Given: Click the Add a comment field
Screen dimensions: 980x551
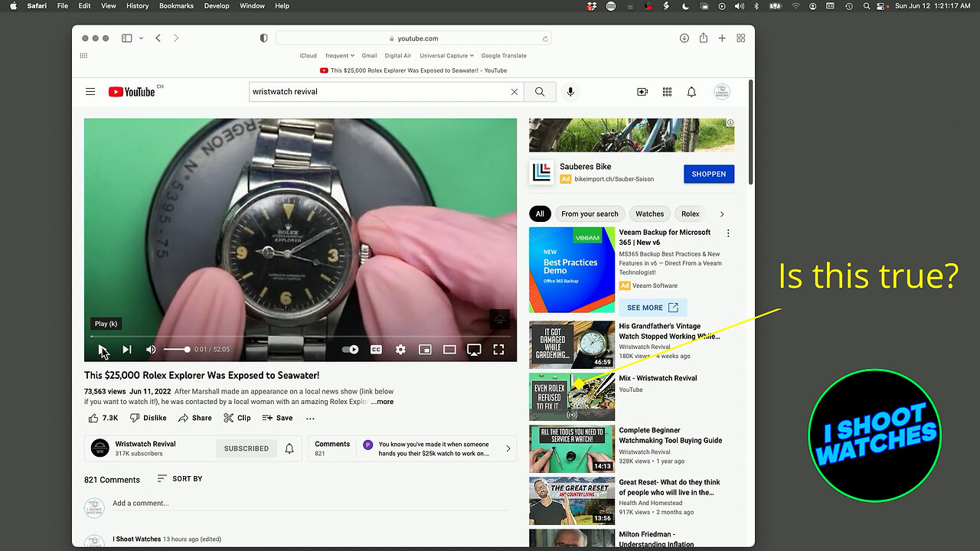Looking at the screenshot, I should (x=310, y=504).
